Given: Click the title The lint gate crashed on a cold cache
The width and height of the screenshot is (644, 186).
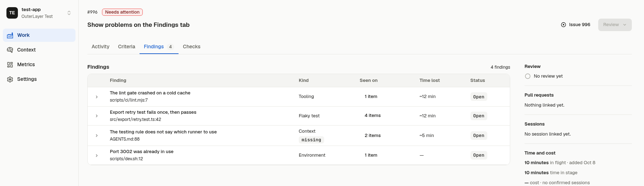Looking at the screenshot, I should pyautogui.click(x=150, y=93).
